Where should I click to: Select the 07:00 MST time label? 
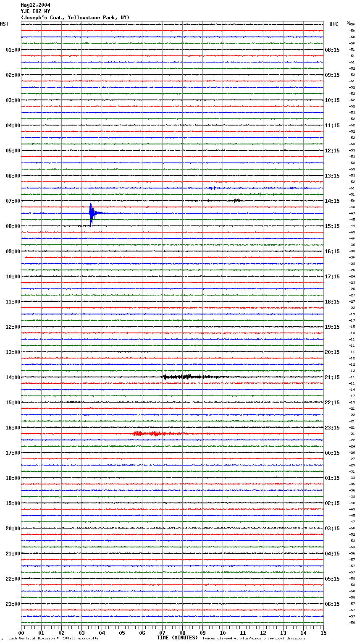(13, 201)
